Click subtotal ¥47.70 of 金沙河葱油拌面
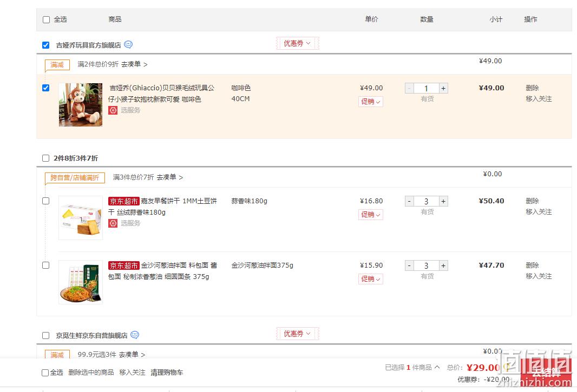Viewport: 577px width, 392px height. pyautogui.click(x=491, y=265)
